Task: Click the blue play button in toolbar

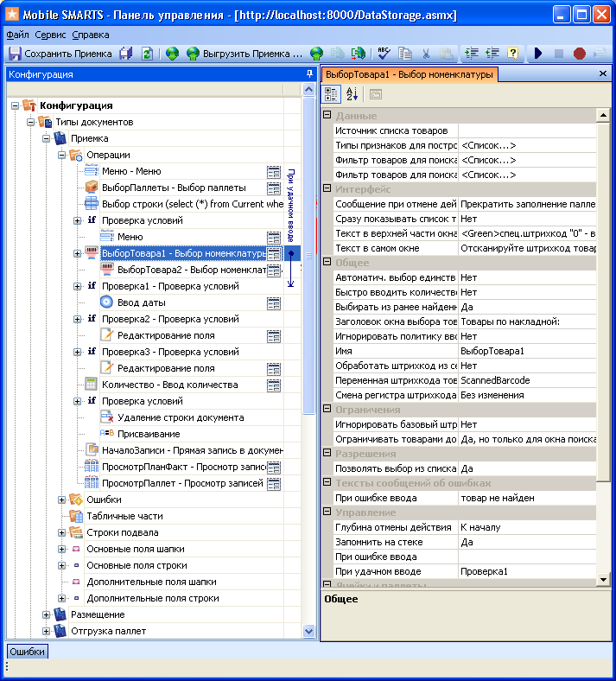Action: pyautogui.click(x=538, y=54)
